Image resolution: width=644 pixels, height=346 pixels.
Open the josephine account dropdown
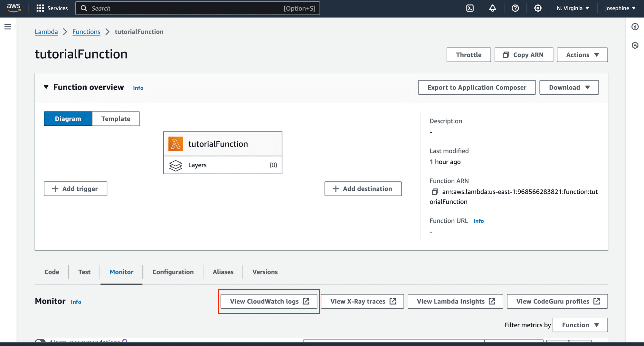pyautogui.click(x=620, y=8)
